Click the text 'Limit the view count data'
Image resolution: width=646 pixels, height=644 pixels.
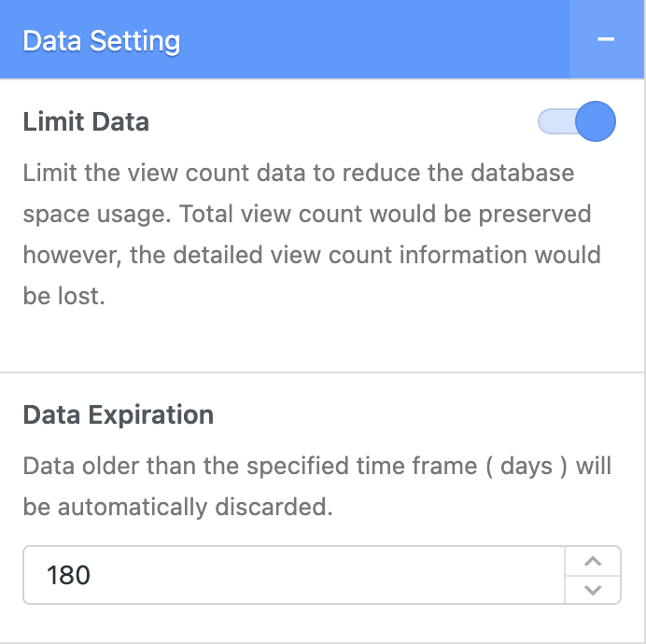point(164,173)
